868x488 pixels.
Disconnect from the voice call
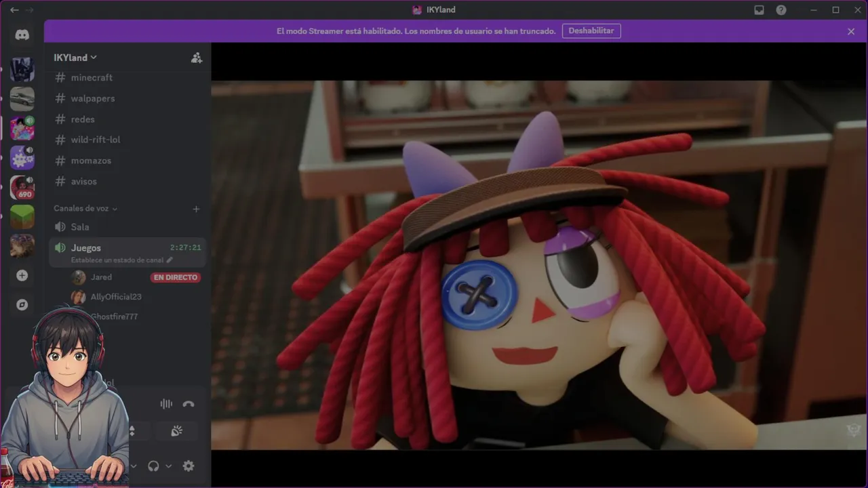click(189, 404)
